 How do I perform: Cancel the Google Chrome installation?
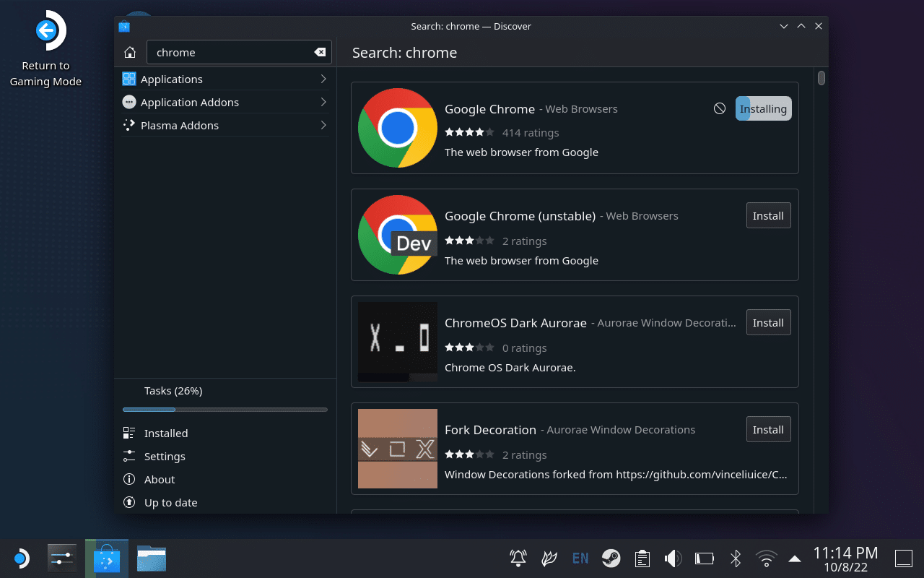[x=720, y=108]
